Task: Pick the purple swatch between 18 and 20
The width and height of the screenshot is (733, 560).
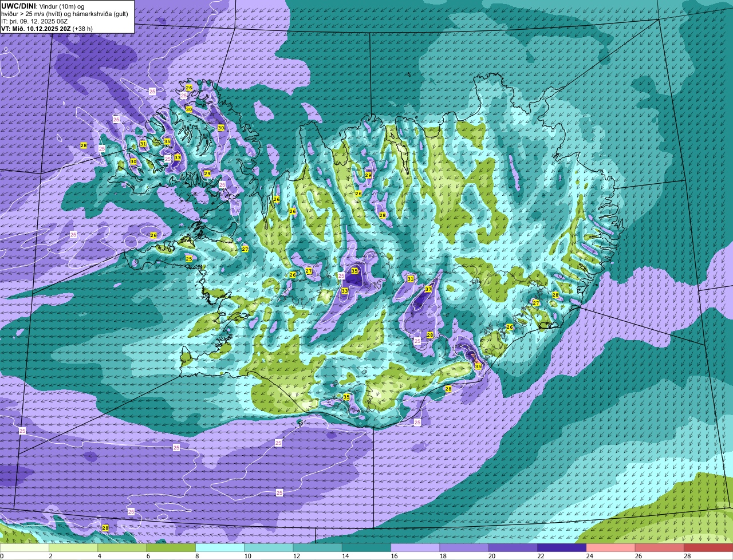Action: pos(464,548)
